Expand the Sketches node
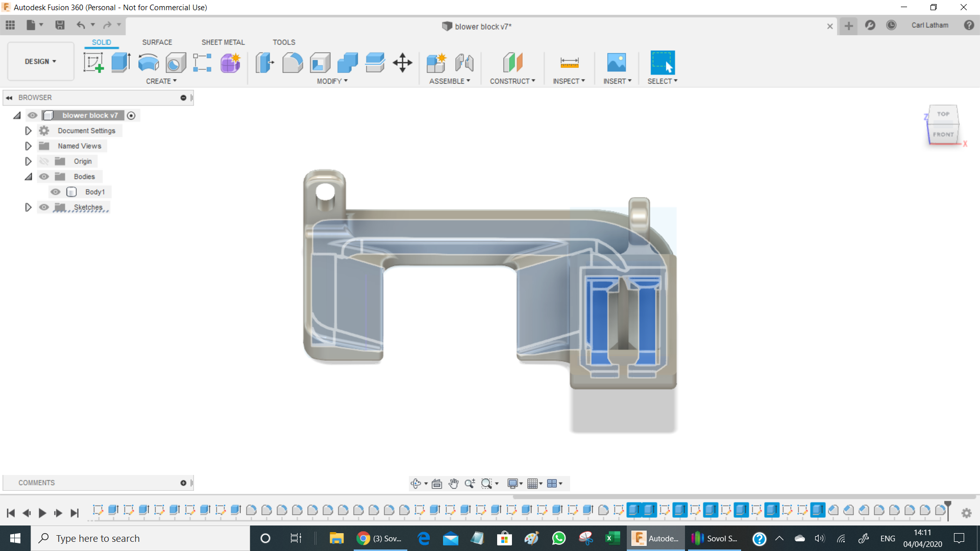Image resolution: width=980 pixels, height=551 pixels. pyautogui.click(x=28, y=207)
